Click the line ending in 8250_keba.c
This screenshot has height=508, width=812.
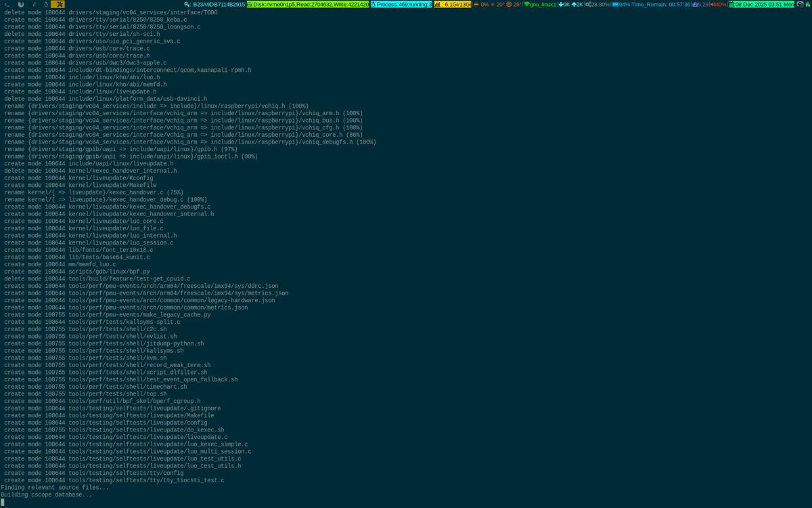(95, 20)
